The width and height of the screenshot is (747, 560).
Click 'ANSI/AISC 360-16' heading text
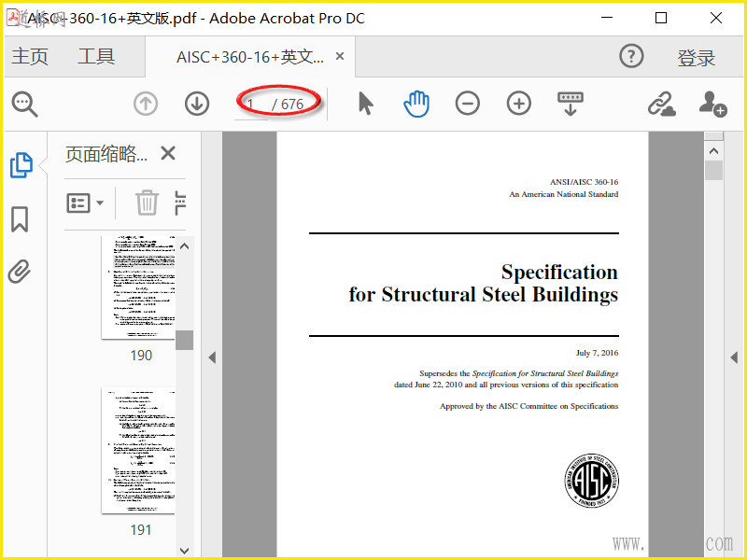(x=585, y=182)
